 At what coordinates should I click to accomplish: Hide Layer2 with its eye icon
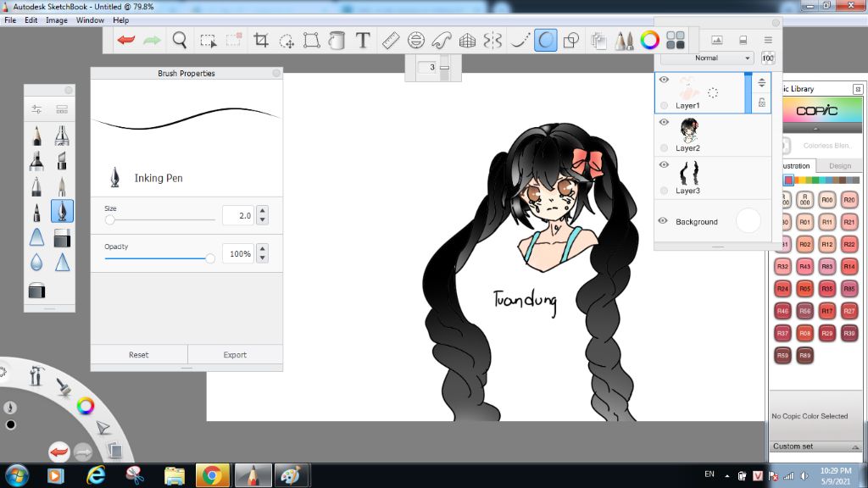pyautogui.click(x=664, y=122)
